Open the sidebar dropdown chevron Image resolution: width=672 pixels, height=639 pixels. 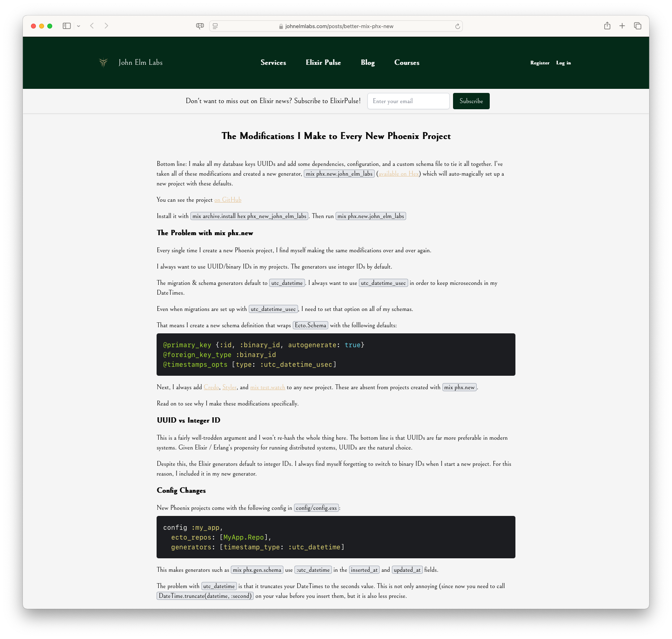tap(79, 26)
